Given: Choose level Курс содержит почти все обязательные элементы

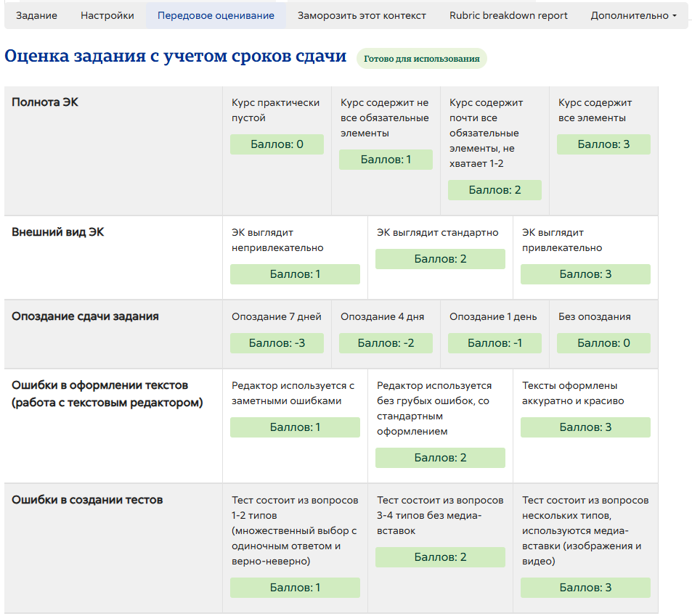Looking at the screenshot, I should [x=486, y=133].
